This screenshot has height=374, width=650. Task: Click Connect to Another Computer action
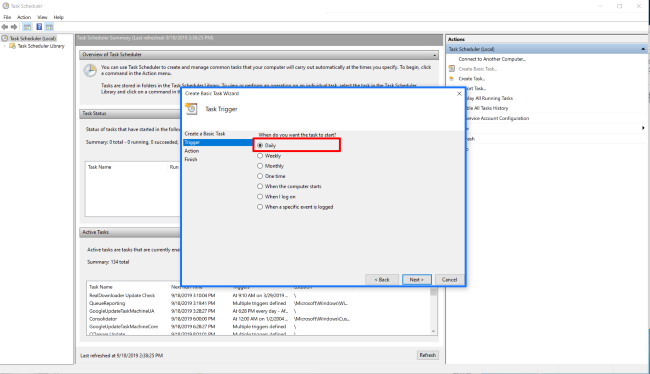(x=492, y=59)
